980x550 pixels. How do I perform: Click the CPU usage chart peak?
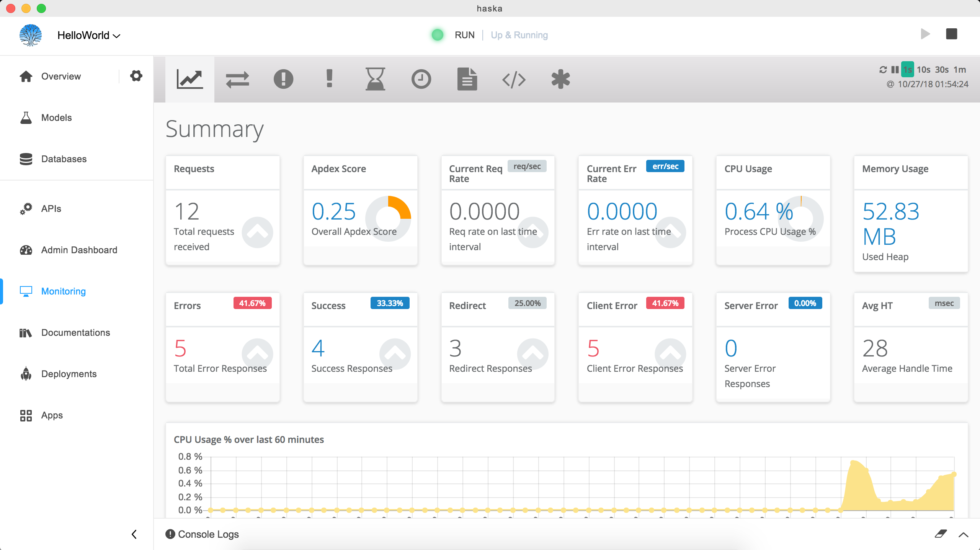pos(854,462)
